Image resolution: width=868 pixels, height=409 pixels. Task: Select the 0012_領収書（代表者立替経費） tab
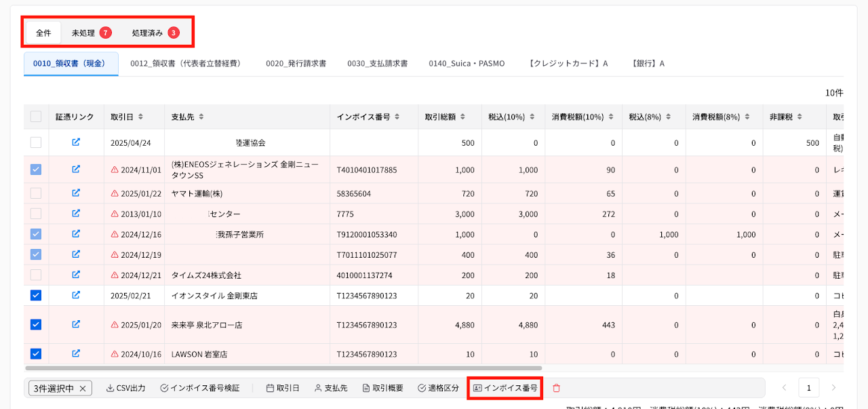pos(185,64)
